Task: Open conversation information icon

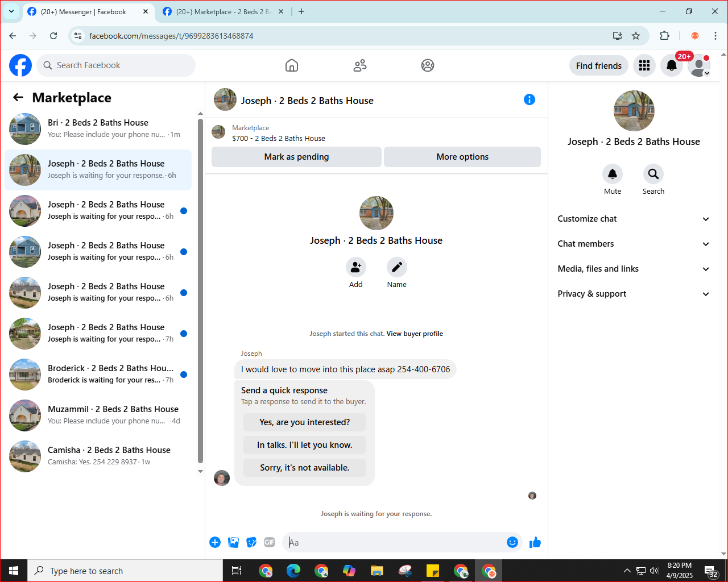Action: (530, 99)
